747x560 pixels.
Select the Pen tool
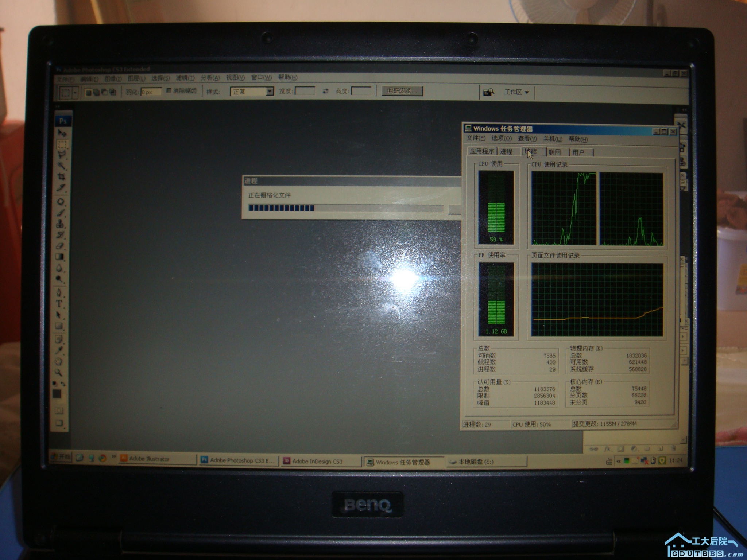[59, 292]
